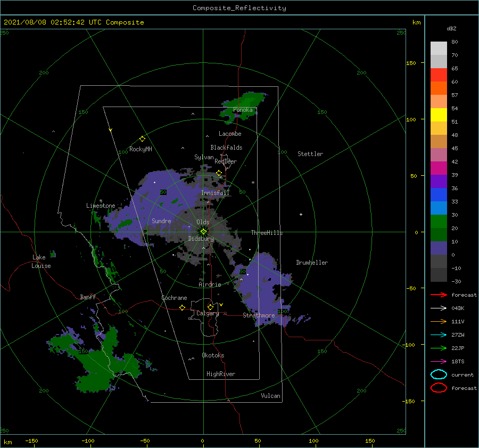Click the light blue swatch in dBZ scale
This screenshot has width=479, height=448.
(x=439, y=208)
